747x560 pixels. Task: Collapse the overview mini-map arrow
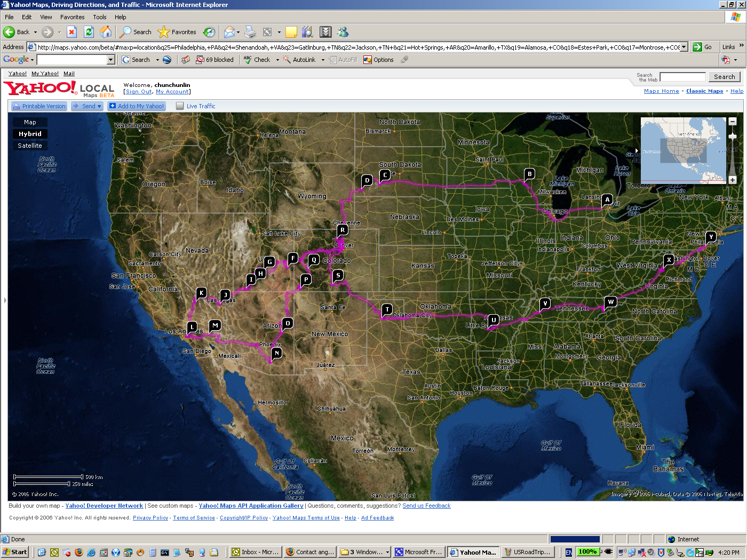click(637, 151)
